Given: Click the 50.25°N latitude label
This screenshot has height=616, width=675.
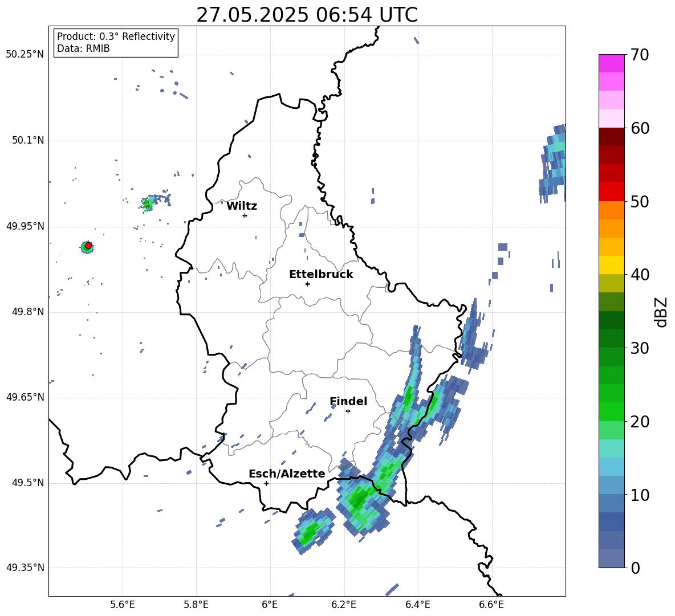Looking at the screenshot, I should click(25, 55).
